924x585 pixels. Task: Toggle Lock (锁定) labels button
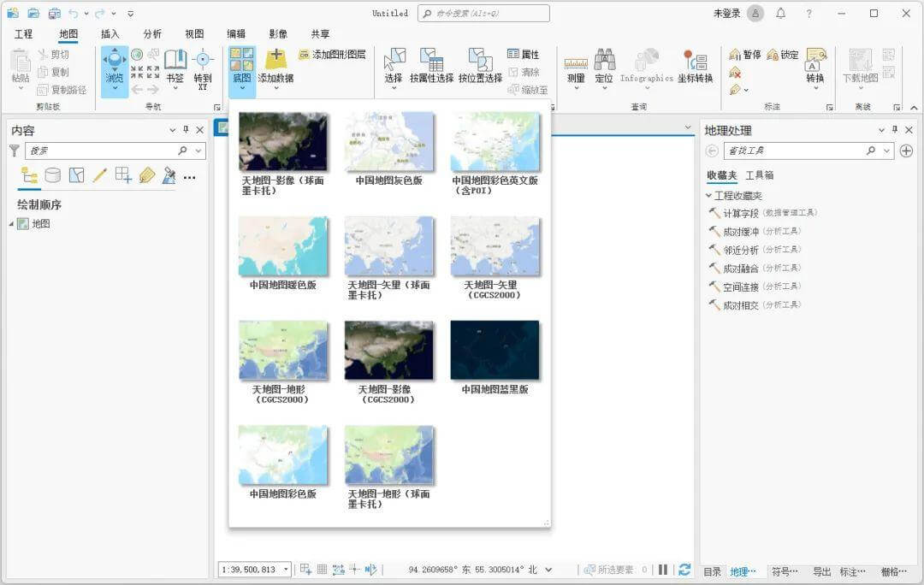[x=782, y=55]
